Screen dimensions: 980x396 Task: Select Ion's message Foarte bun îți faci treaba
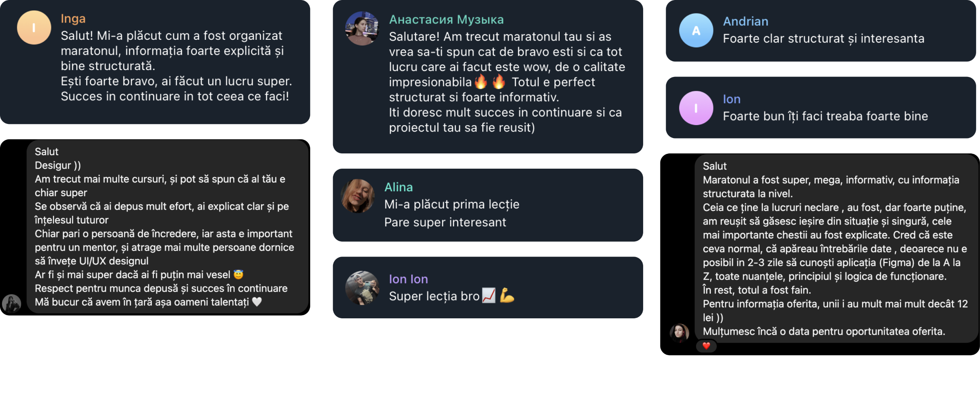tap(825, 116)
